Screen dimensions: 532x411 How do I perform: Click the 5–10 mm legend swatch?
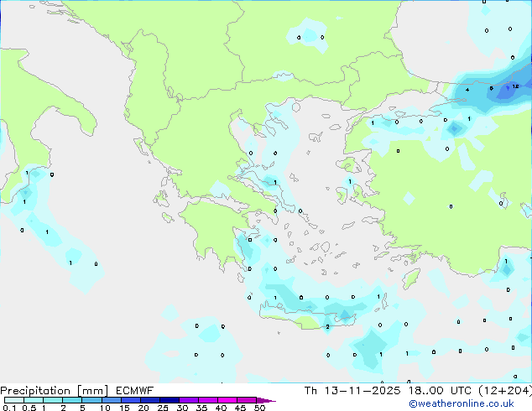(91, 400)
